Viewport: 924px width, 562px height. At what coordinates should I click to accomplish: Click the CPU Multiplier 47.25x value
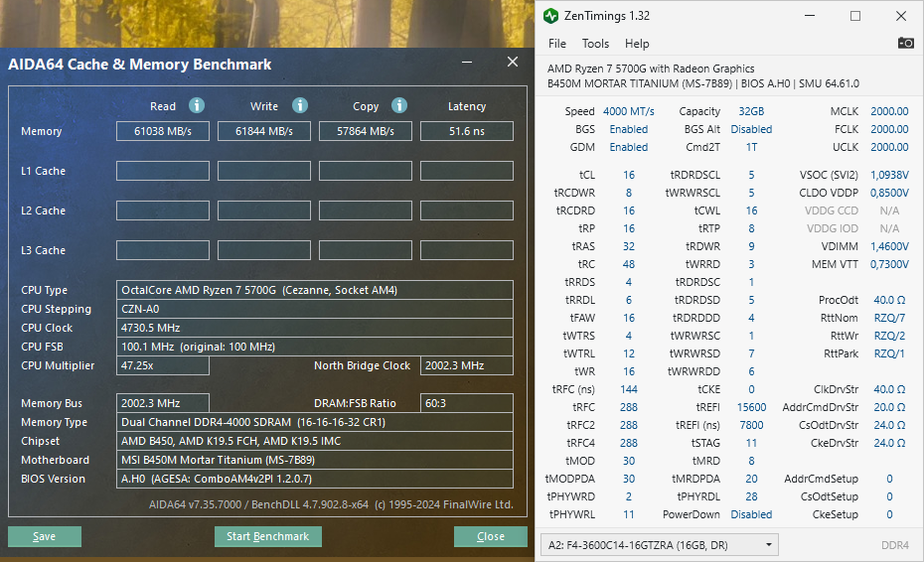click(x=163, y=365)
